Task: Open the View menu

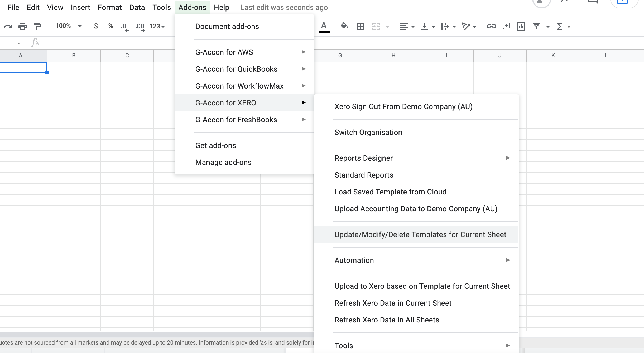Action: [55, 7]
